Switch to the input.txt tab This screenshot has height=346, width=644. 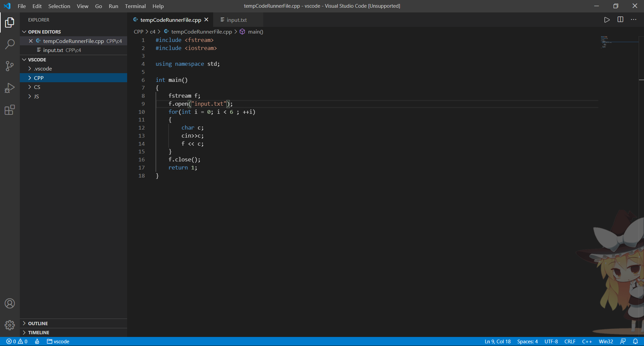click(236, 20)
